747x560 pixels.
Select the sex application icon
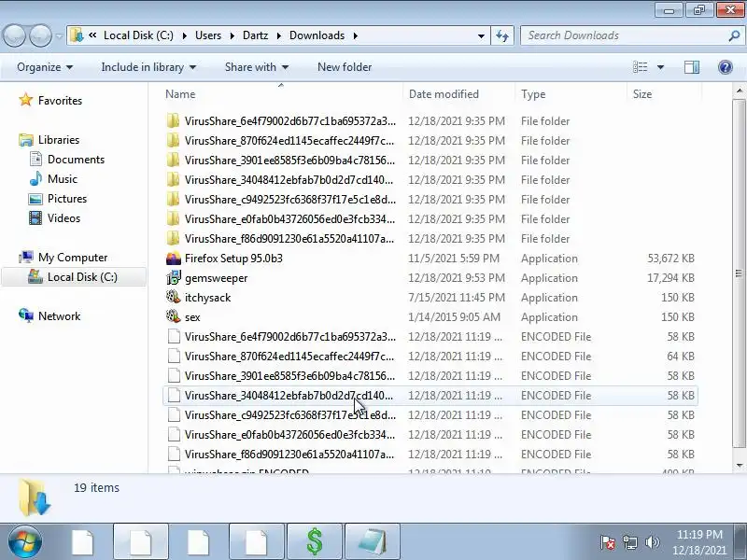[174, 317]
